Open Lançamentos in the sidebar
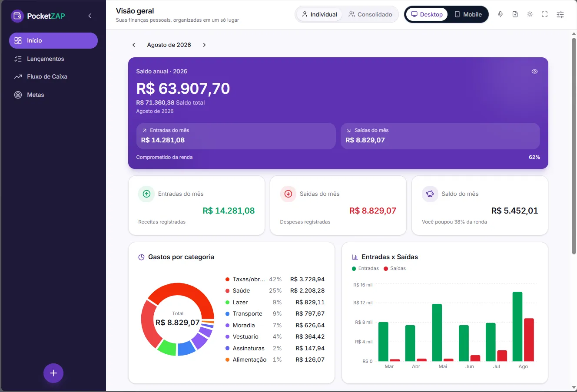Image resolution: width=577 pixels, height=392 pixels. tap(53, 59)
